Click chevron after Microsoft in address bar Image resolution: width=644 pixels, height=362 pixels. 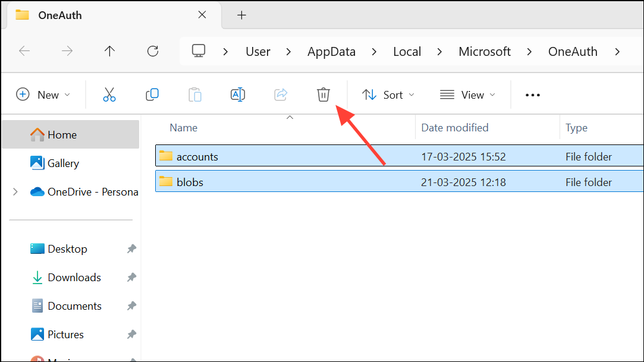tap(529, 52)
